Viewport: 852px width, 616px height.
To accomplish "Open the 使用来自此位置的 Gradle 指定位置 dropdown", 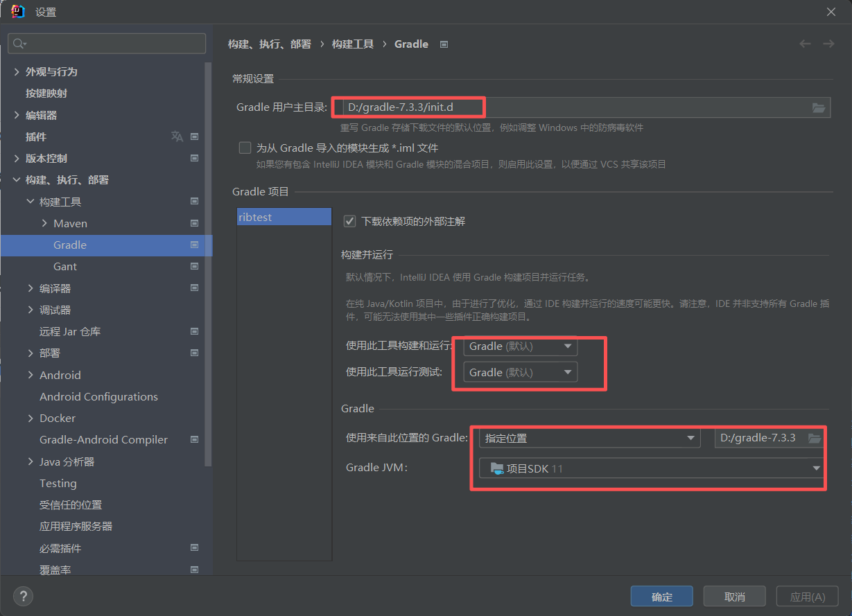I will [589, 438].
